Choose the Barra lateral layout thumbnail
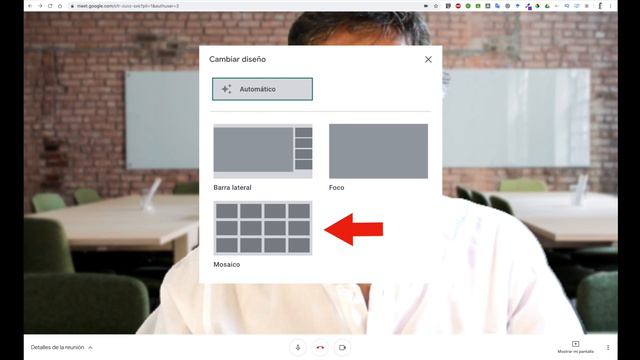The width and height of the screenshot is (640, 360). tap(263, 151)
